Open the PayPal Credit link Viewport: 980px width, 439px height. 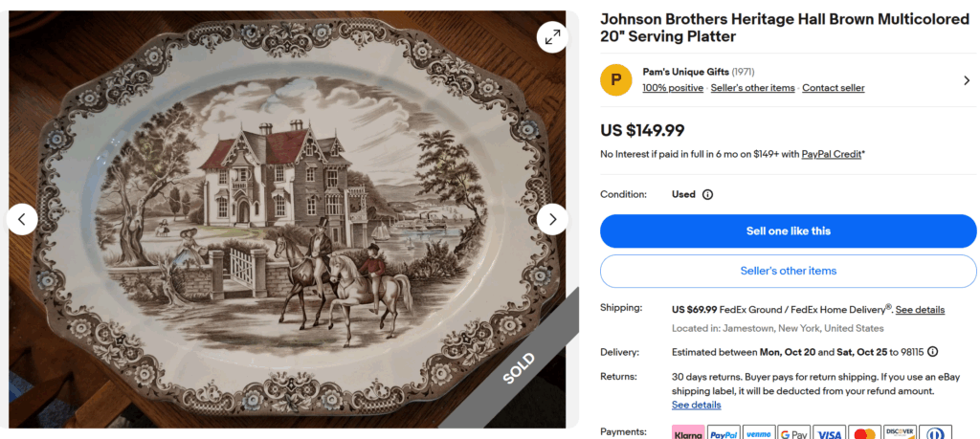click(x=831, y=154)
